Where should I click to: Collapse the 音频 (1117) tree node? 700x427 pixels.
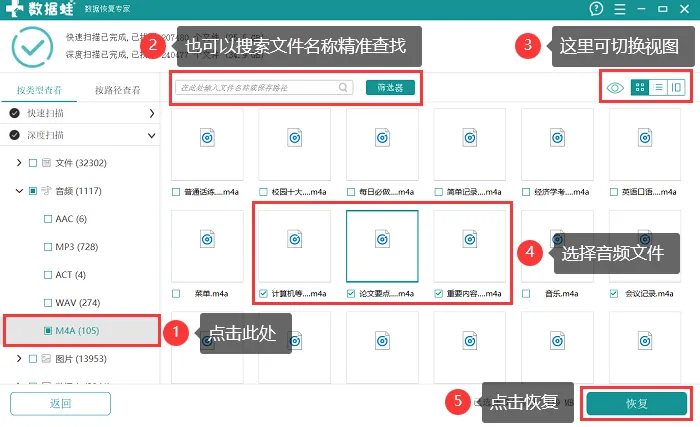[x=19, y=190]
